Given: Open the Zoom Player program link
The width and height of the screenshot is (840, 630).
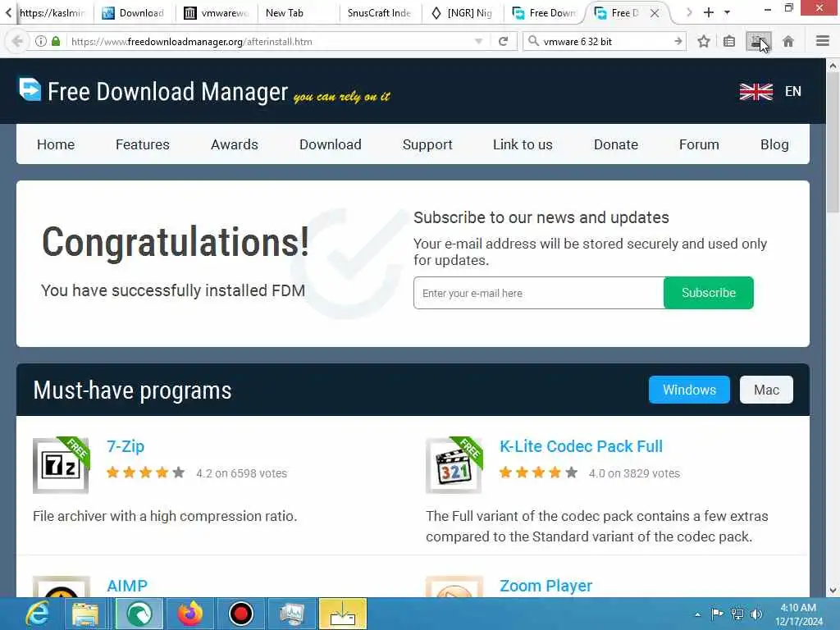Looking at the screenshot, I should [546, 586].
